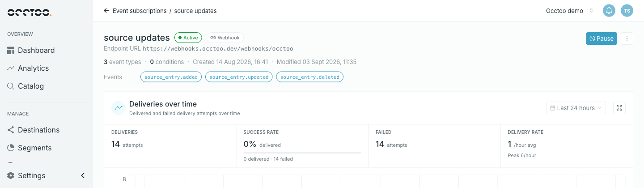Select the Modified 03 Sept 2026 timestamp

click(x=317, y=62)
